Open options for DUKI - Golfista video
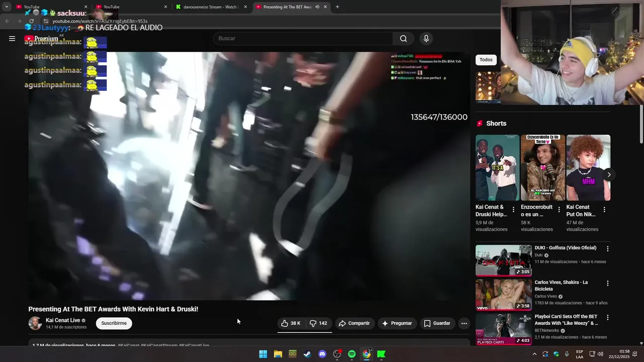This screenshot has width=644, height=362. (608, 249)
